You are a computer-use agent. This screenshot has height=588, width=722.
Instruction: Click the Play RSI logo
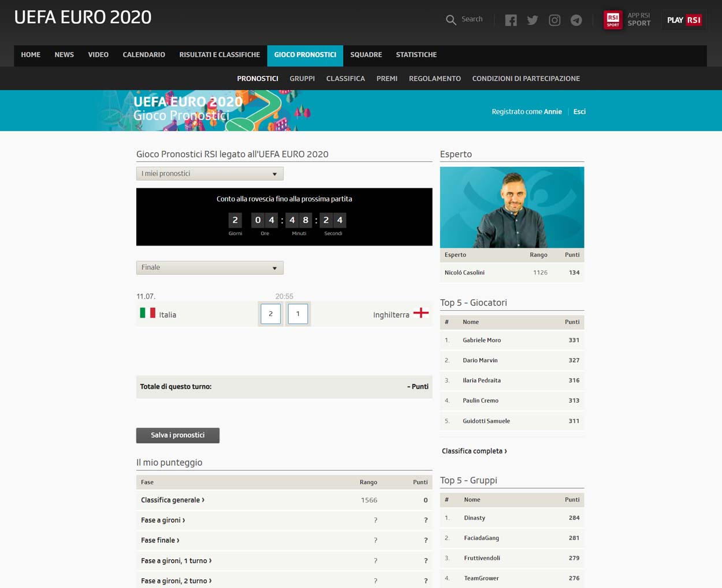click(x=684, y=20)
